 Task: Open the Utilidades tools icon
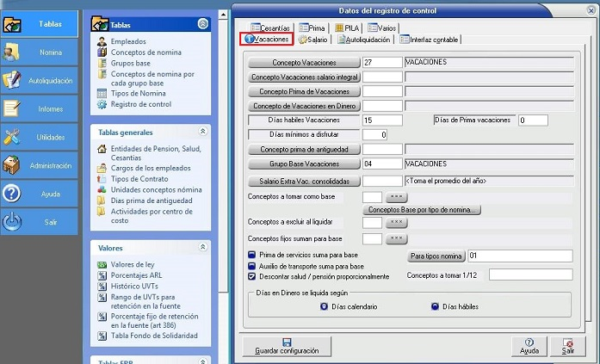pos(12,138)
